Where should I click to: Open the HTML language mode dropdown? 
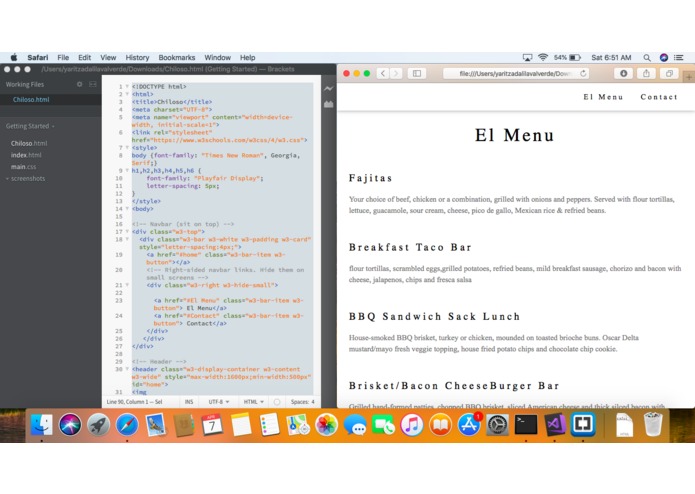click(254, 402)
